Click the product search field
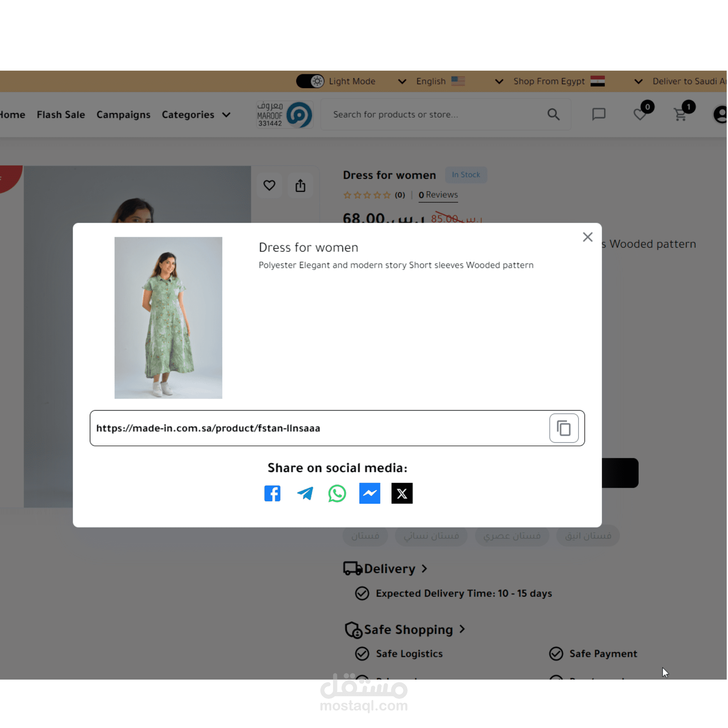This screenshot has height=728, width=728. pyautogui.click(x=433, y=115)
